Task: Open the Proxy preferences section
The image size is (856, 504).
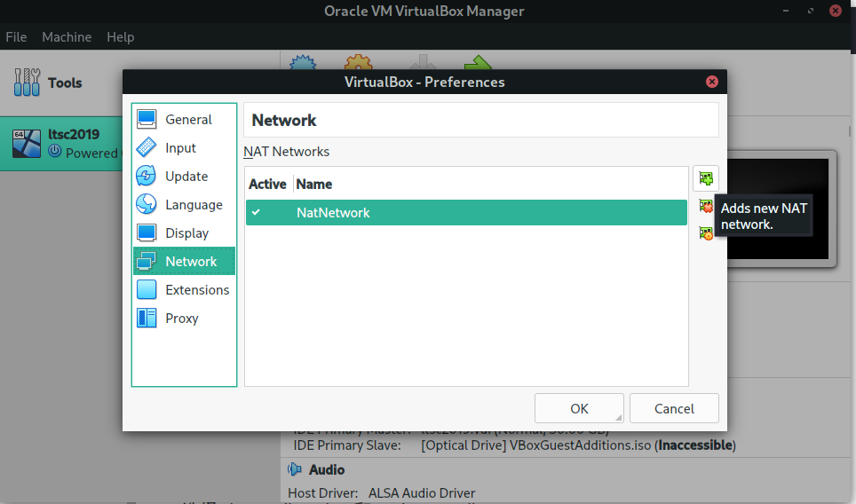Action: (184, 318)
